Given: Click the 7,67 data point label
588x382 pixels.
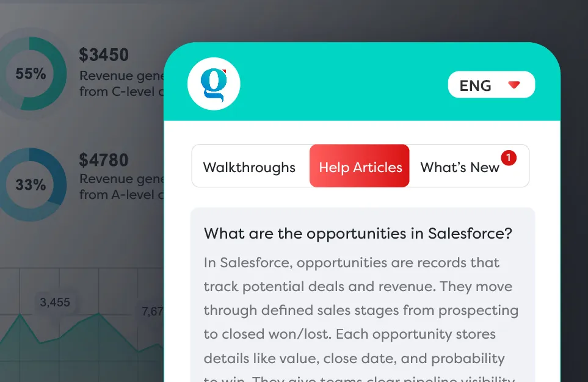Looking at the screenshot, I should click(x=153, y=311).
